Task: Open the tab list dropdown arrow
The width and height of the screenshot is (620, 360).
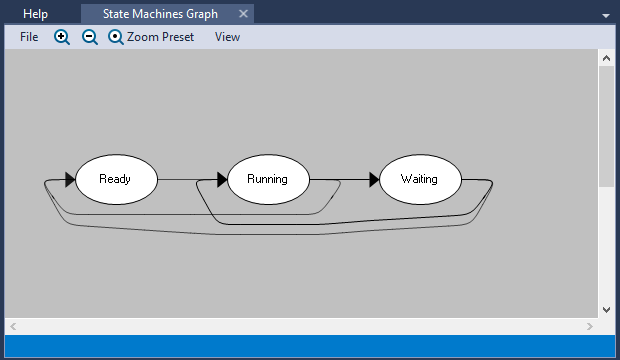Action: point(605,16)
